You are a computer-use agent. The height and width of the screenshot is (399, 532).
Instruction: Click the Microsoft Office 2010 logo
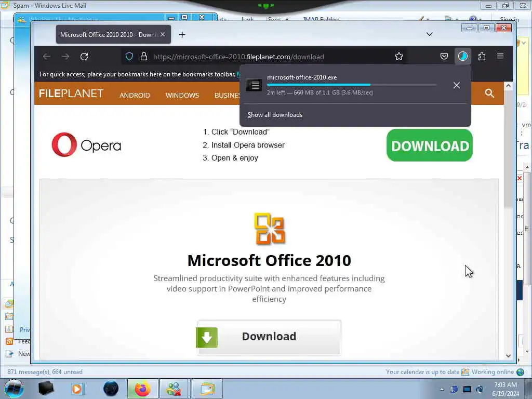[269, 229]
